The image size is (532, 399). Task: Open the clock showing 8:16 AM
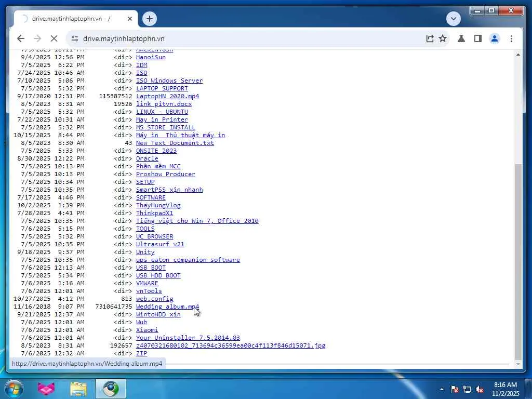click(506, 389)
